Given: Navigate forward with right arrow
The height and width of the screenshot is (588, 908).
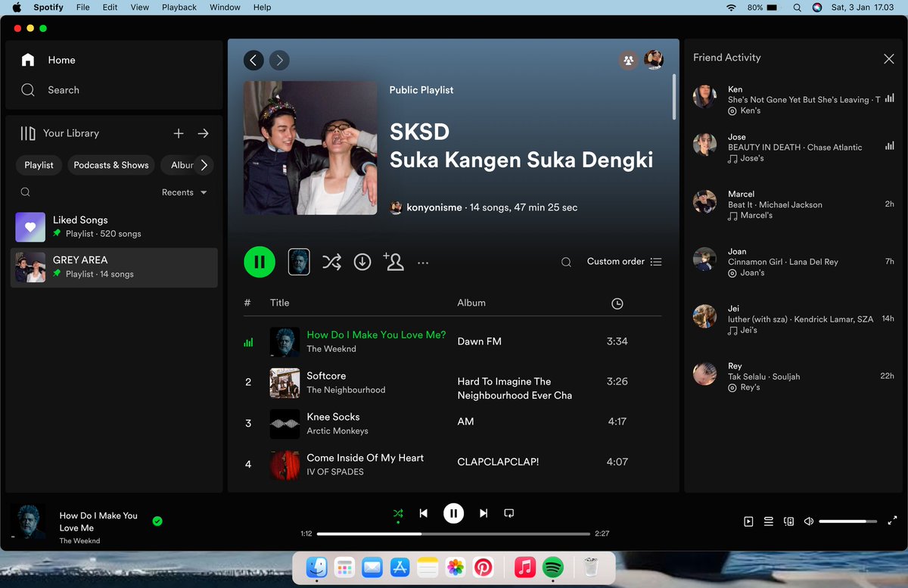Looking at the screenshot, I should [279, 61].
